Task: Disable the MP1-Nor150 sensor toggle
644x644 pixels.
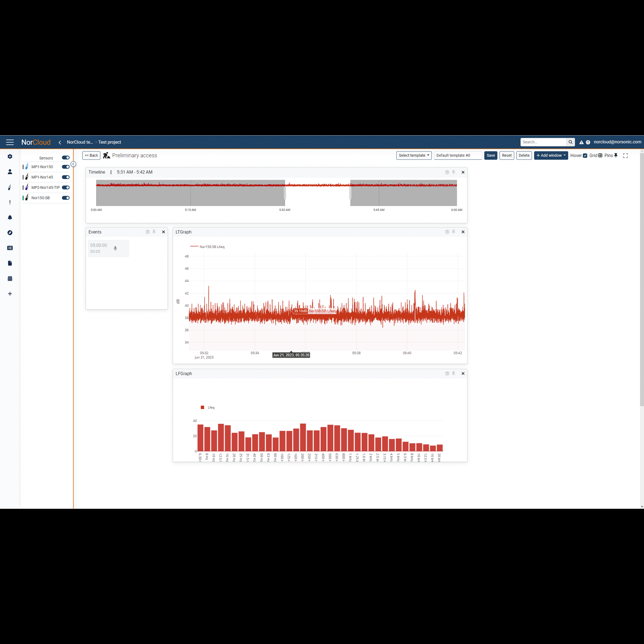Action: pos(66,167)
